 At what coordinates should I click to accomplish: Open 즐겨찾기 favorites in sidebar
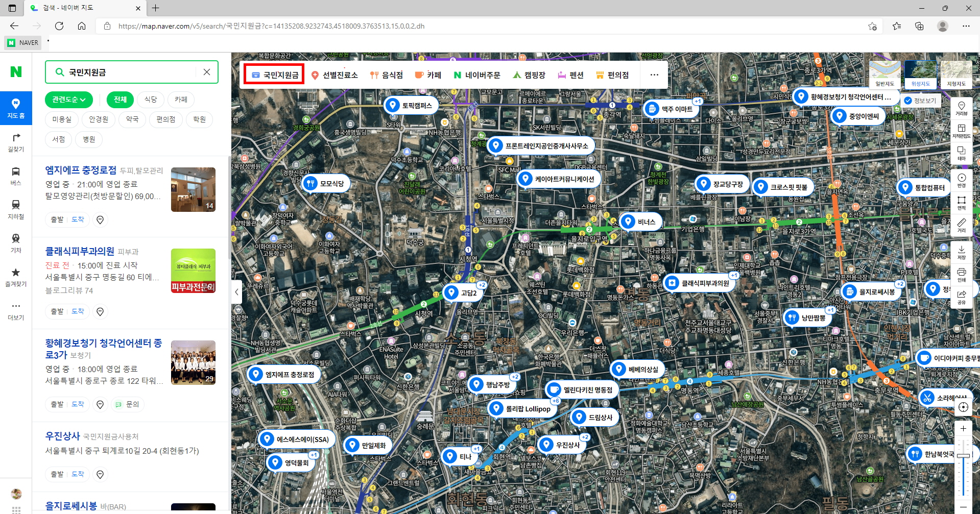pos(16,277)
